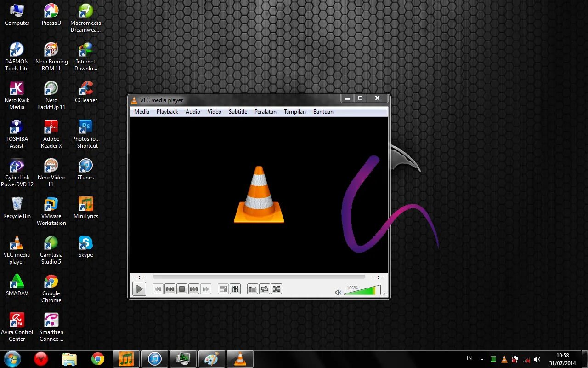Select Smartfren Connex desktop icon
Screen dimensions: 588x368
(51, 328)
